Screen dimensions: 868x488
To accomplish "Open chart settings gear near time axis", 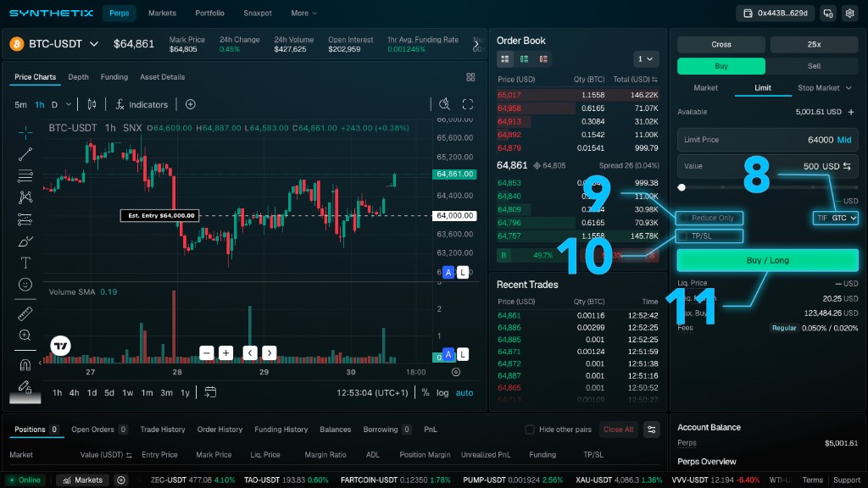I will pyautogui.click(x=455, y=372).
